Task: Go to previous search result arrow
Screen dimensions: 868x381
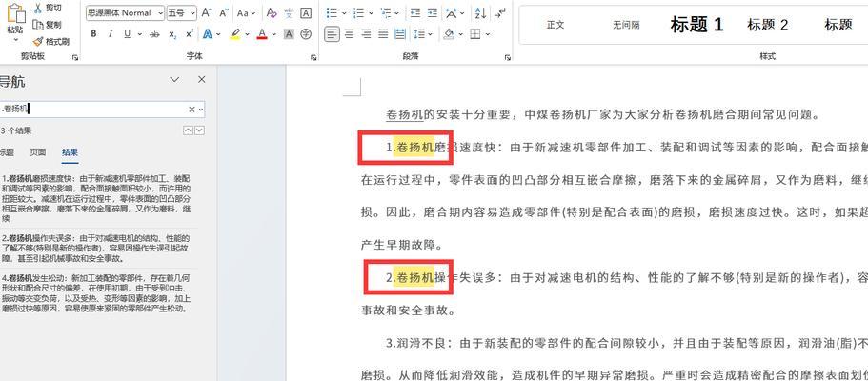Action: click(x=188, y=130)
